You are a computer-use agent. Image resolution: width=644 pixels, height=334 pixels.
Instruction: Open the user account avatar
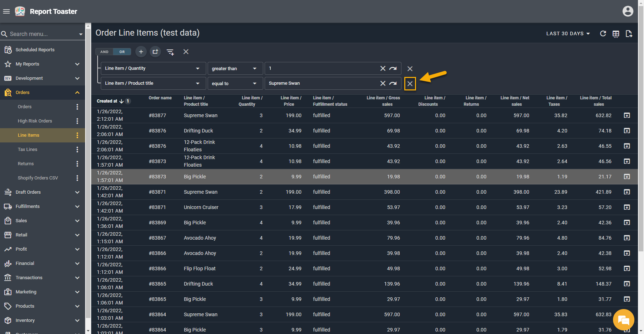(x=628, y=11)
